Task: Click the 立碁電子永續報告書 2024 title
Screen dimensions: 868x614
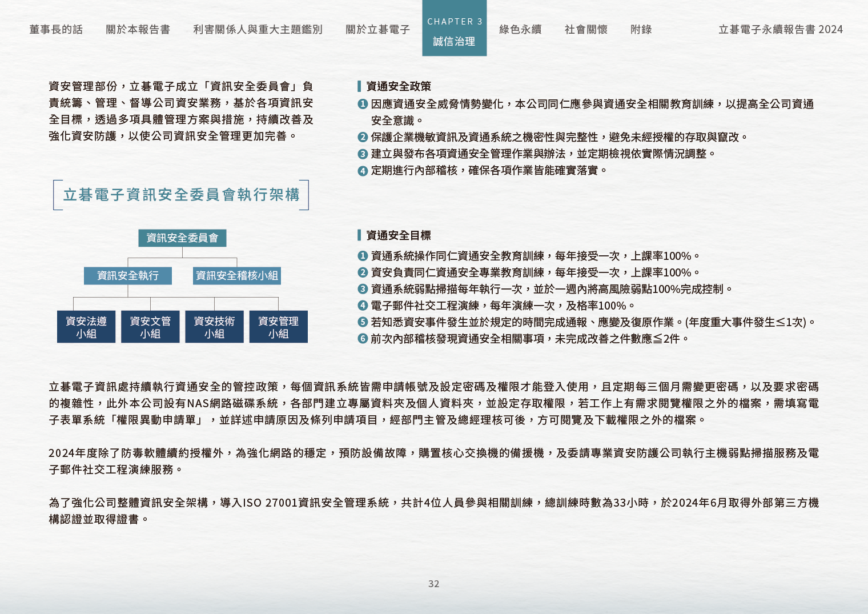Action: tap(781, 29)
